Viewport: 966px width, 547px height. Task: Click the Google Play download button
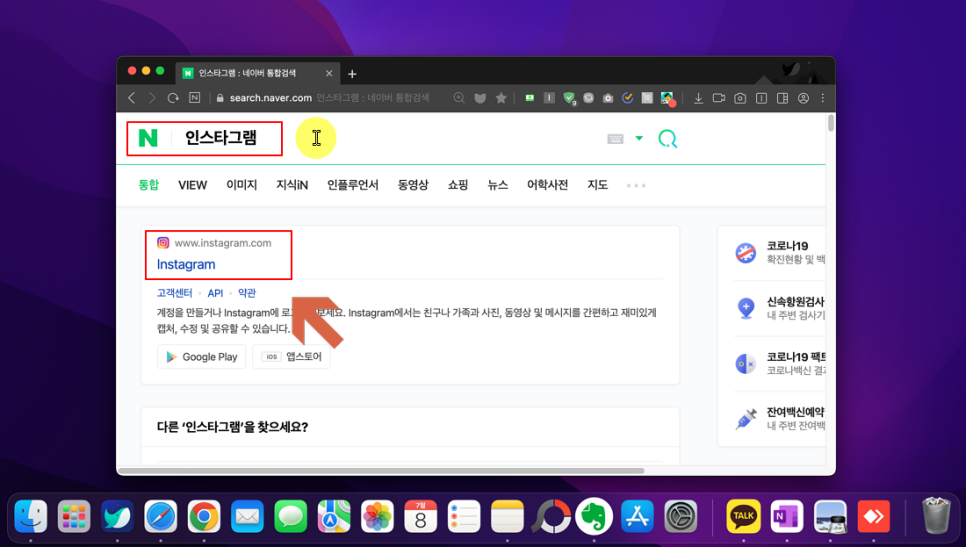(x=201, y=357)
